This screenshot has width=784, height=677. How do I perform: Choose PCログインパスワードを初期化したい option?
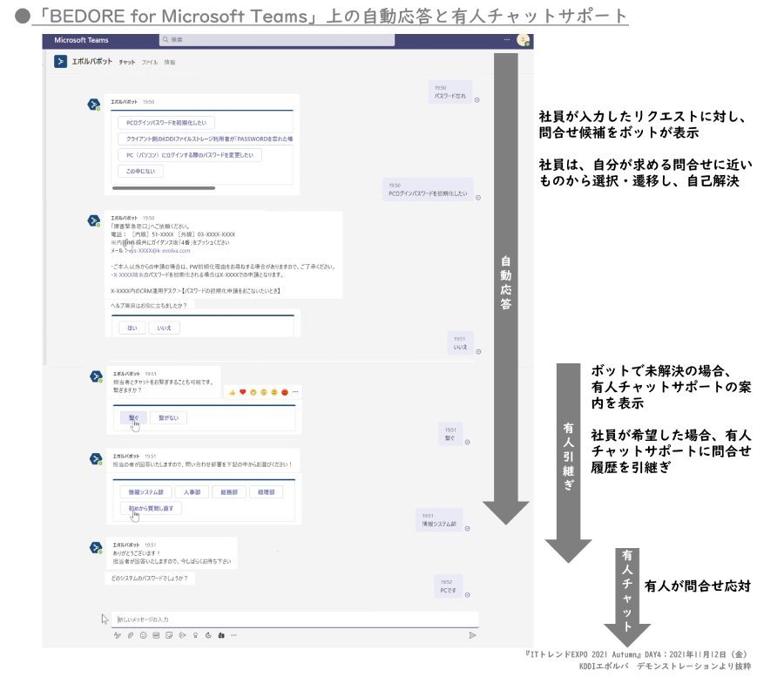pos(166,123)
